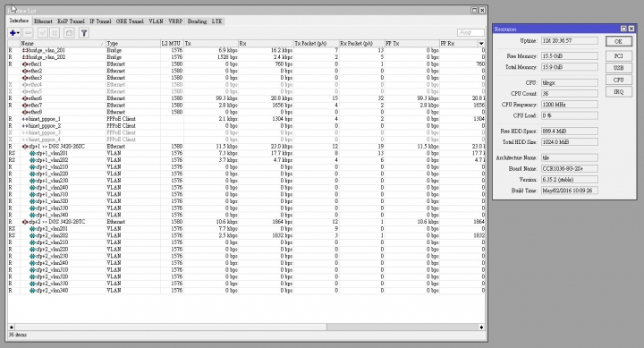Click the VLAN icon of sfp+1_vlan201
Screen dimensions: 644x348
click(x=32, y=153)
